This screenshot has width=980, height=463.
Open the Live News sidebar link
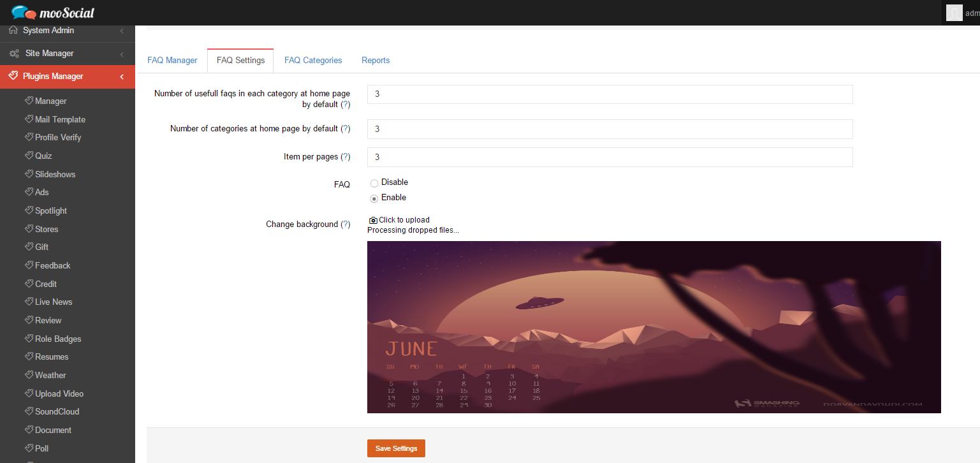click(x=54, y=302)
